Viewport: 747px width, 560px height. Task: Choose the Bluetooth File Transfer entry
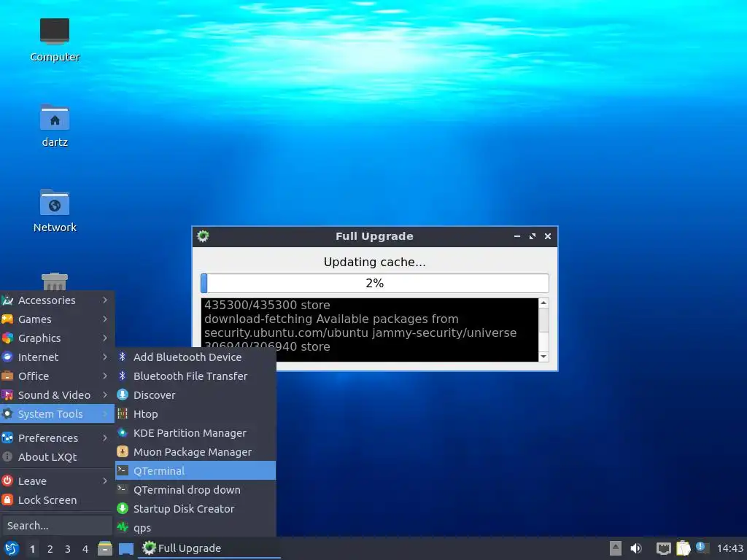(196, 376)
